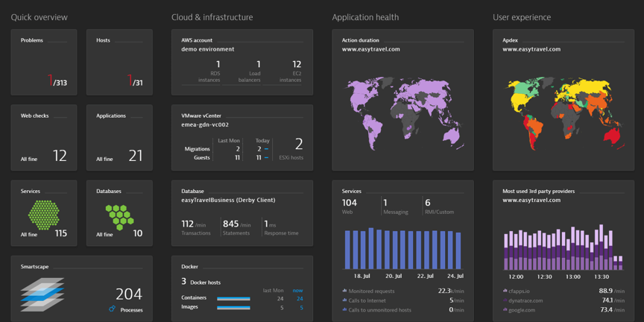Click the Processes icon beside 204
The height and width of the screenshot is (322, 644).
pyautogui.click(x=113, y=309)
